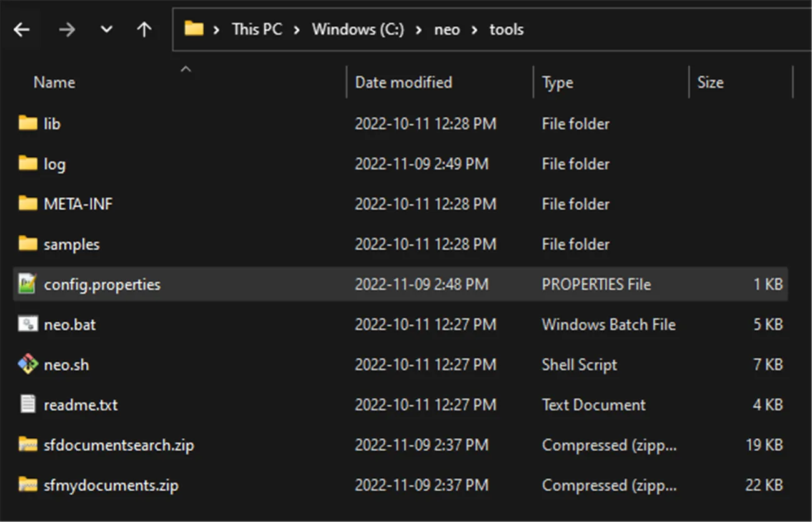Select the lib folder name
This screenshot has width=812, height=522.
pyautogui.click(x=52, y=124)
